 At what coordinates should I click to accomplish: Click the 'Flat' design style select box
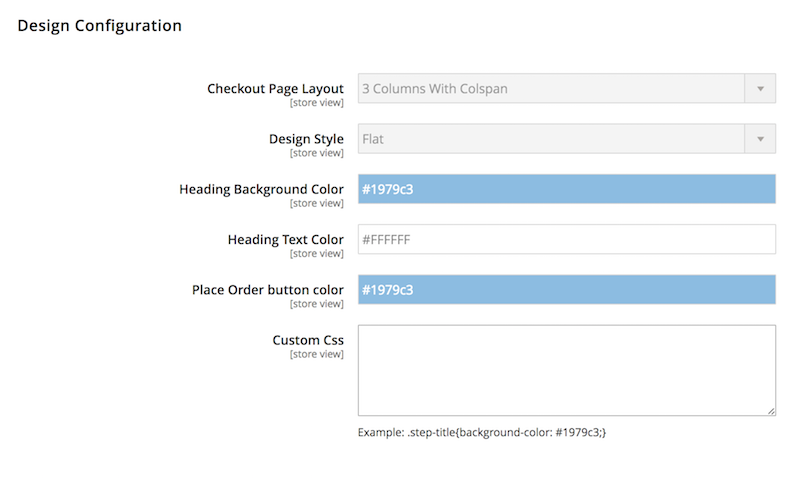(x=567, y=139)
